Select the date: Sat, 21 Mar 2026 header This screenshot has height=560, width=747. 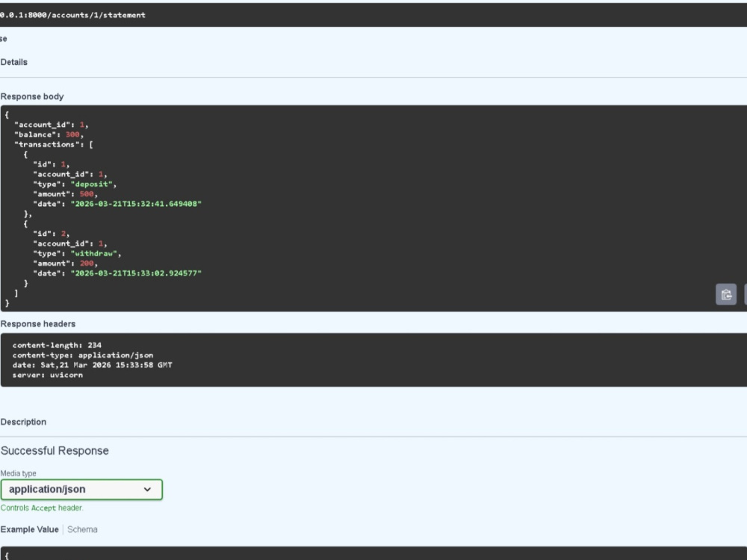point(93,365)
